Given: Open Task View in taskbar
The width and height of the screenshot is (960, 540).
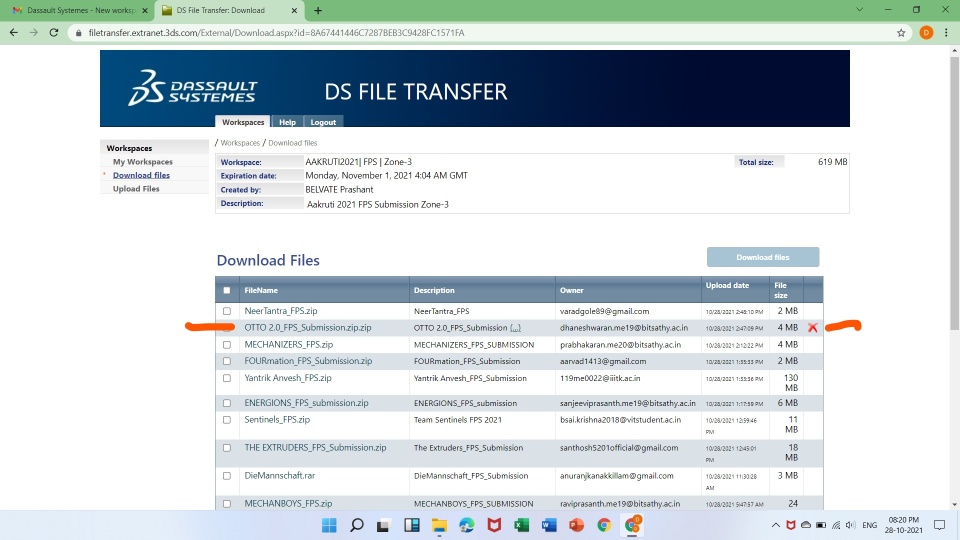Looking at the screenshot, I should coord(383,525).
